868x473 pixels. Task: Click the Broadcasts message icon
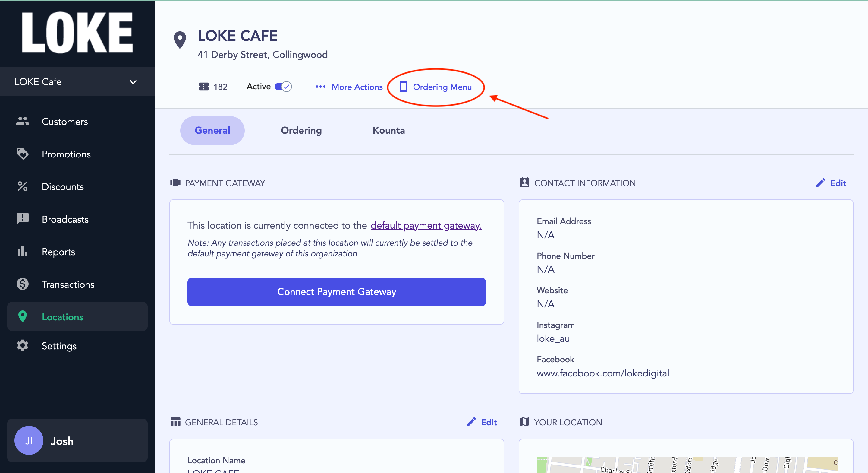coord(23,219)
